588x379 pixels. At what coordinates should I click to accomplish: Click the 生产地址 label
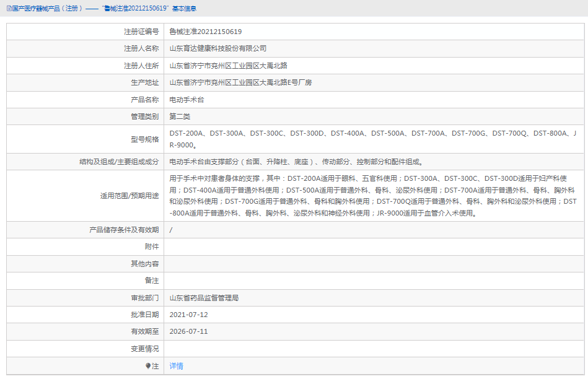[145, 82]
